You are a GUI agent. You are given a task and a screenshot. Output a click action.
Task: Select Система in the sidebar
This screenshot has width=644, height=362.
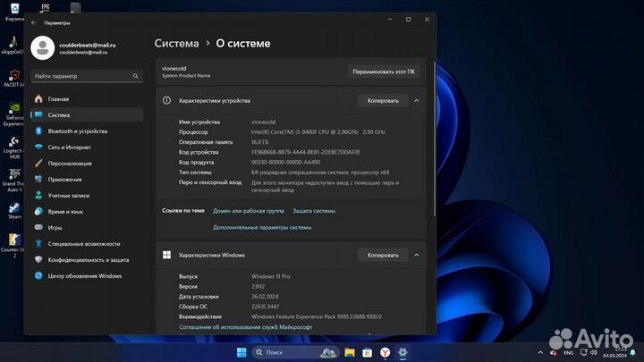pyautogui.click(x=87, y=115)
